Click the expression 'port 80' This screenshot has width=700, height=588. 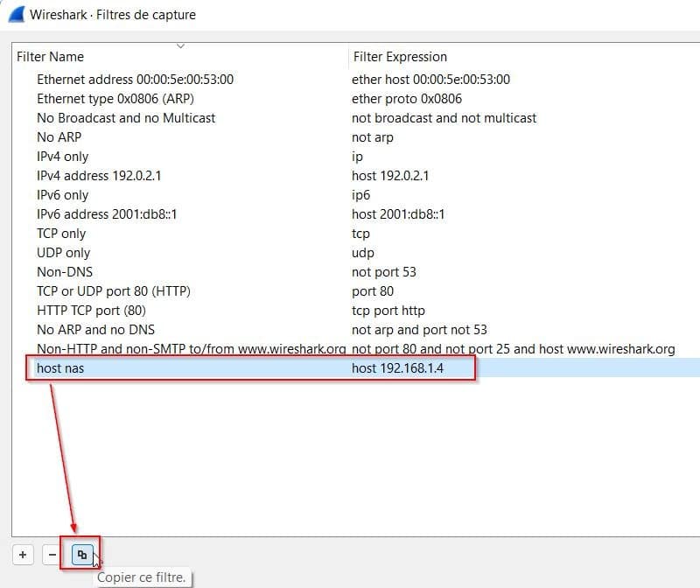coord(373,291)
